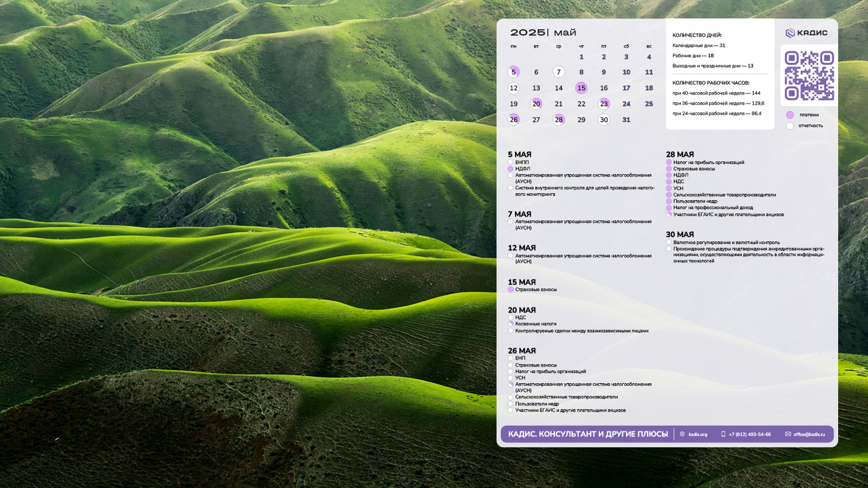Click the Сельскохозяйственные товаропроизводители entry under 28 МАЯ
The height and width of the screenshot is (488, 868).
[724, 195]
